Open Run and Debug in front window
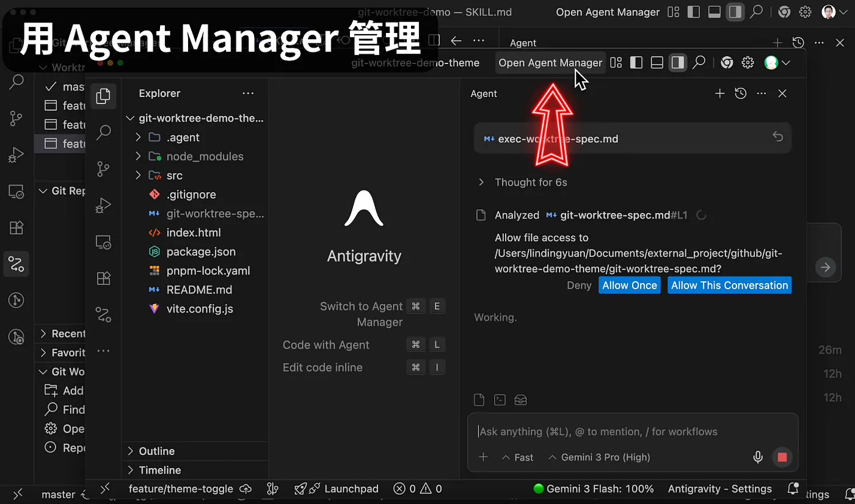 click(x=103, y=206)
